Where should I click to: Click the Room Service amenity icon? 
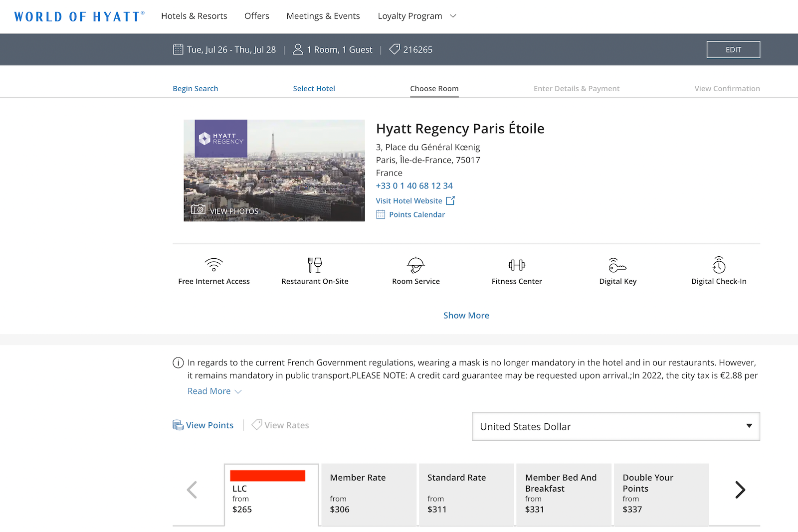(415, 266)
